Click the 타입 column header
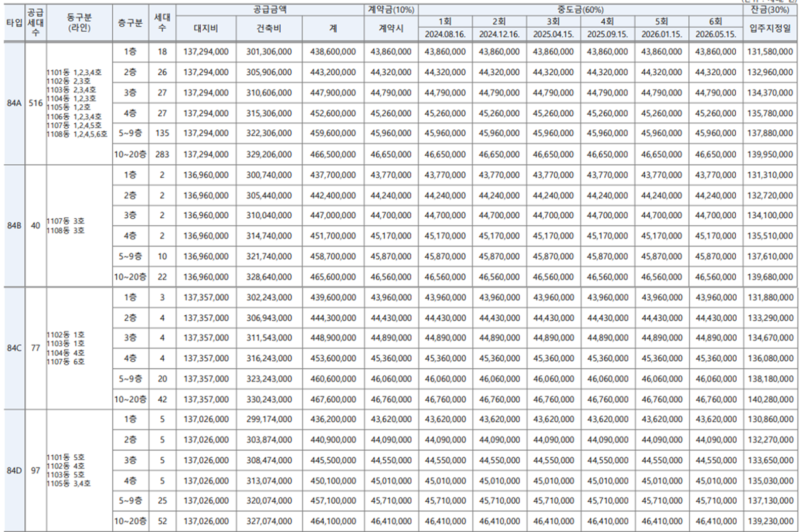The height and width of the screenshot is (532, 803). tap(14, 23)
